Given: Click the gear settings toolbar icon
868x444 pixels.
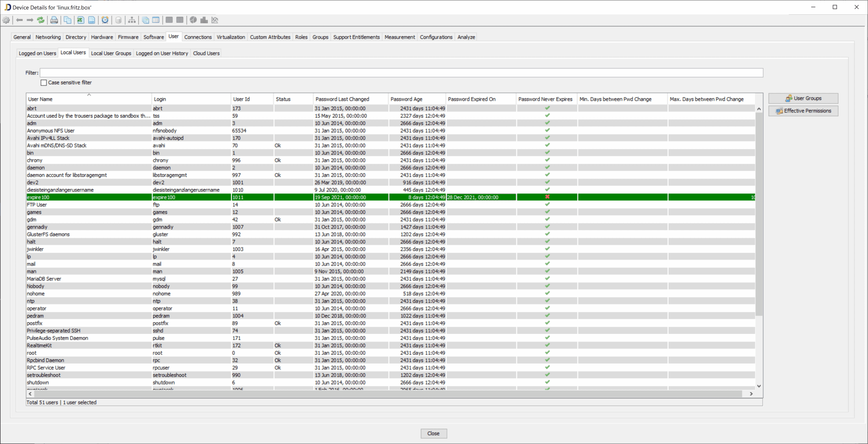Looking at the screenshot, I should click(x=6, y=20).
